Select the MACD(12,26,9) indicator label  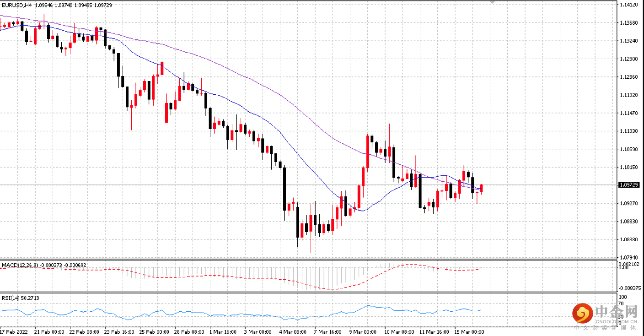pos(44,265)
